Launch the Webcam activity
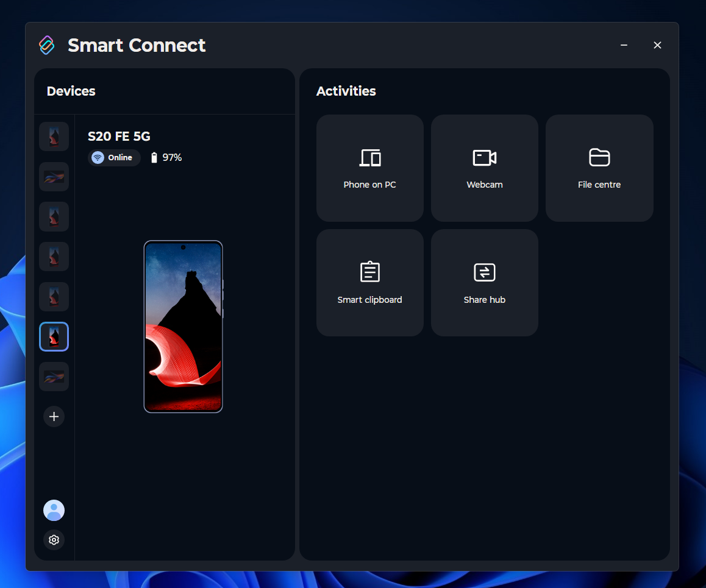Image resolution: width=706 pixels, height=588 pixels. click(x=485, y=168)
